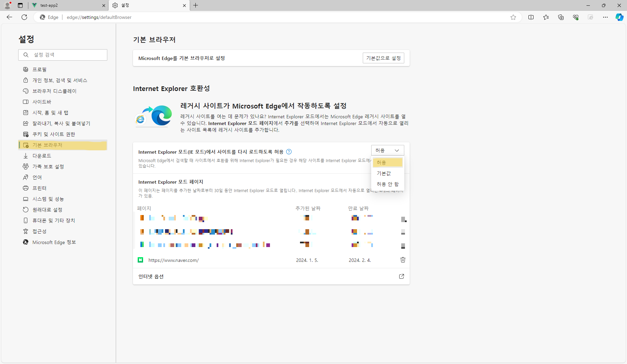The image size is (627, 364).
Task: Reload the page with the refresh icon
Action: tap(24, 17)
